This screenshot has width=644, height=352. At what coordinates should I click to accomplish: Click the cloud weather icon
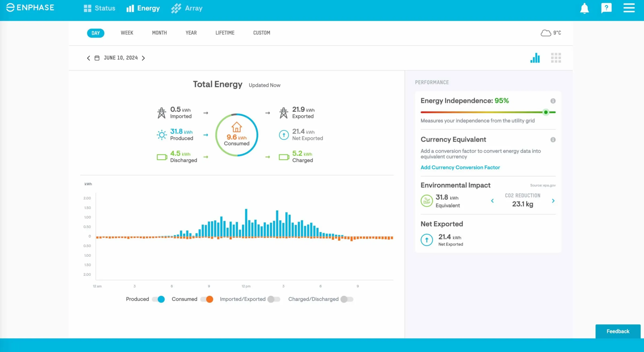click(x=546, y=33)
